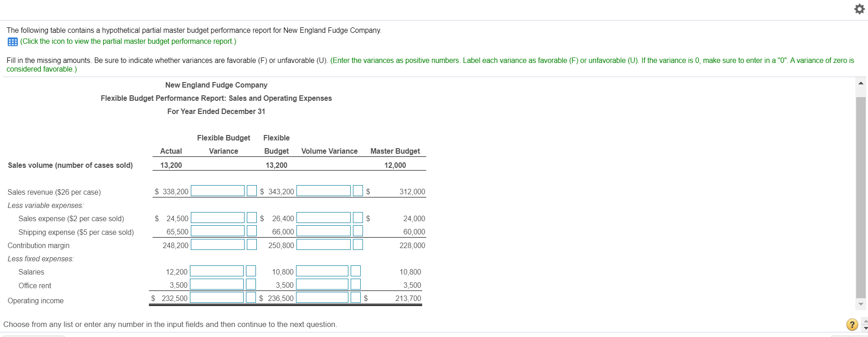Screen dimensions: 868x337
Task: Open F/U selector for Sales revenue volume variance
Action: pos(358,191)
